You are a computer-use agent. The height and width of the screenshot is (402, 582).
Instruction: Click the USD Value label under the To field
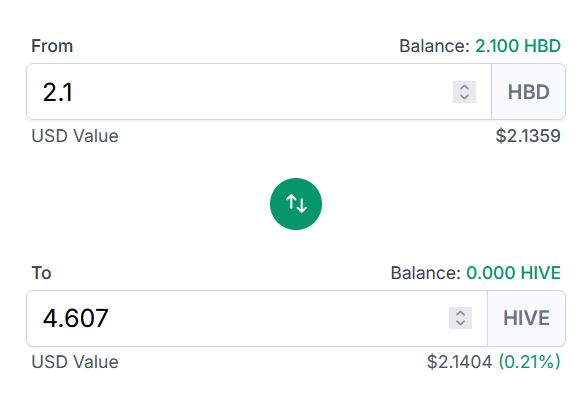tap(75, 362)
